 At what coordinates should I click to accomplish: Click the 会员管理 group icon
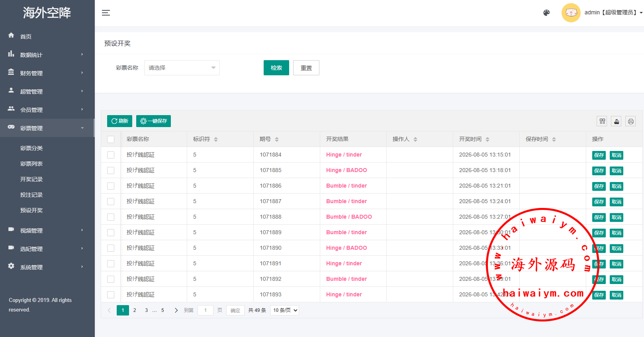point(11,109)
